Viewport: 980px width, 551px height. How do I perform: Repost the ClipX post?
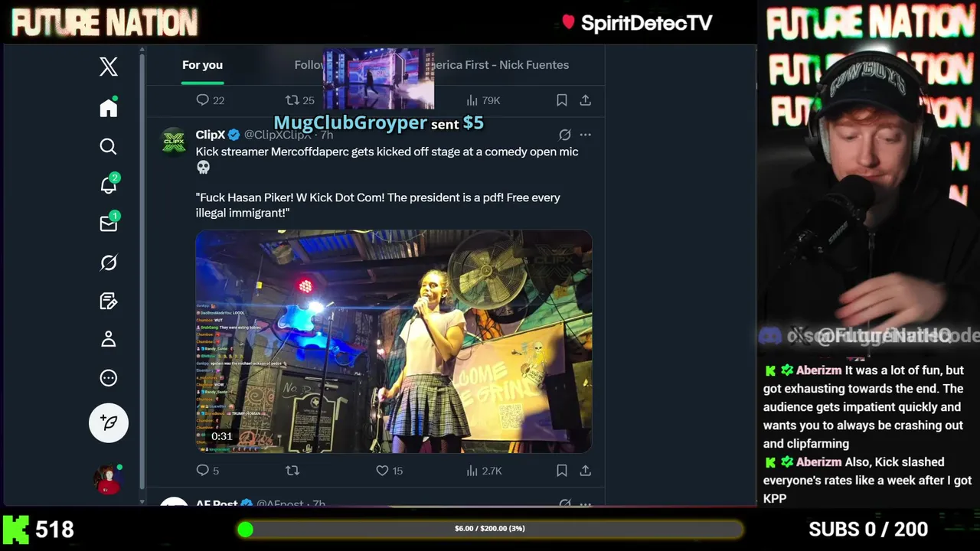point(292,471)
